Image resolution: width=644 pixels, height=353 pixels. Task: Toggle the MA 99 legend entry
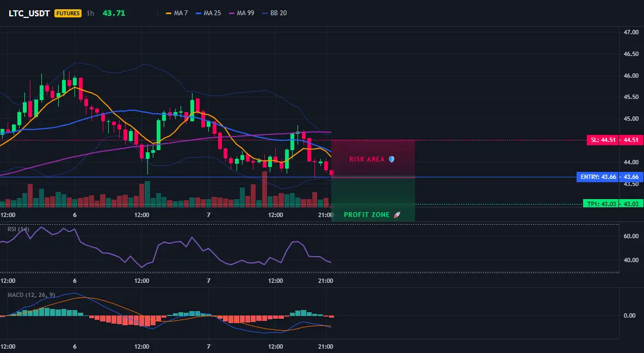tap(242, 13)
